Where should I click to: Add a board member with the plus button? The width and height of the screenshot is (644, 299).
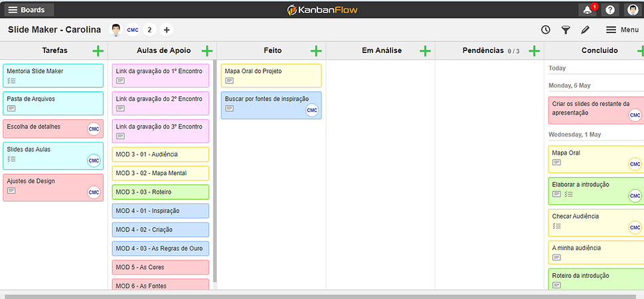point(167,30)
